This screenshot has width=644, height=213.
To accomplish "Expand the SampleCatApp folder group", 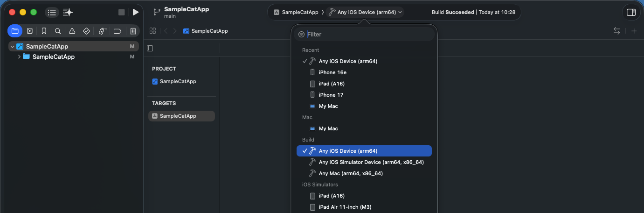I will click(19, 57).
